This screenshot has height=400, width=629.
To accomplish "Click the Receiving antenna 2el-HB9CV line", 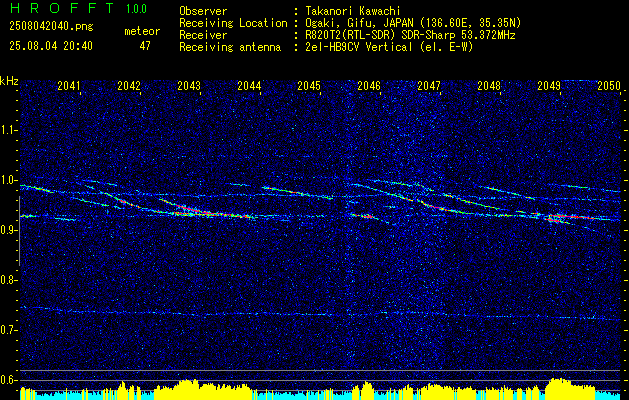I will coord(326,47).
